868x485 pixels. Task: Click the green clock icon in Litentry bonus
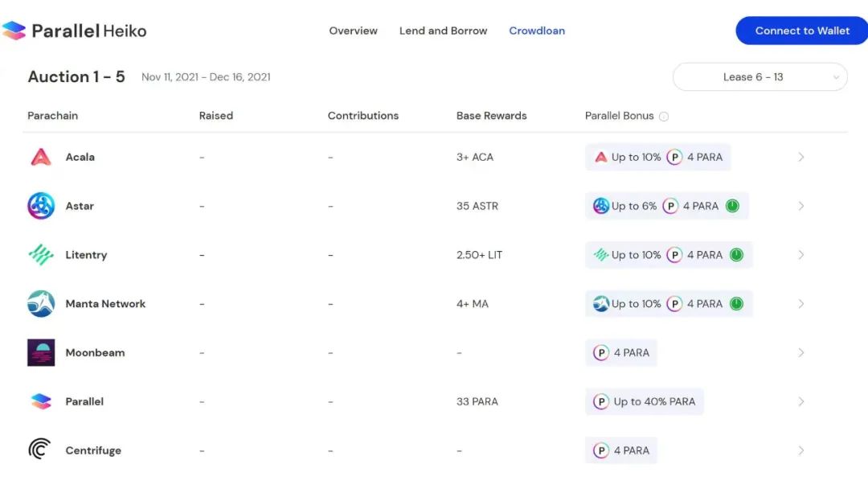pyautogui.click(x=736, y=255)
